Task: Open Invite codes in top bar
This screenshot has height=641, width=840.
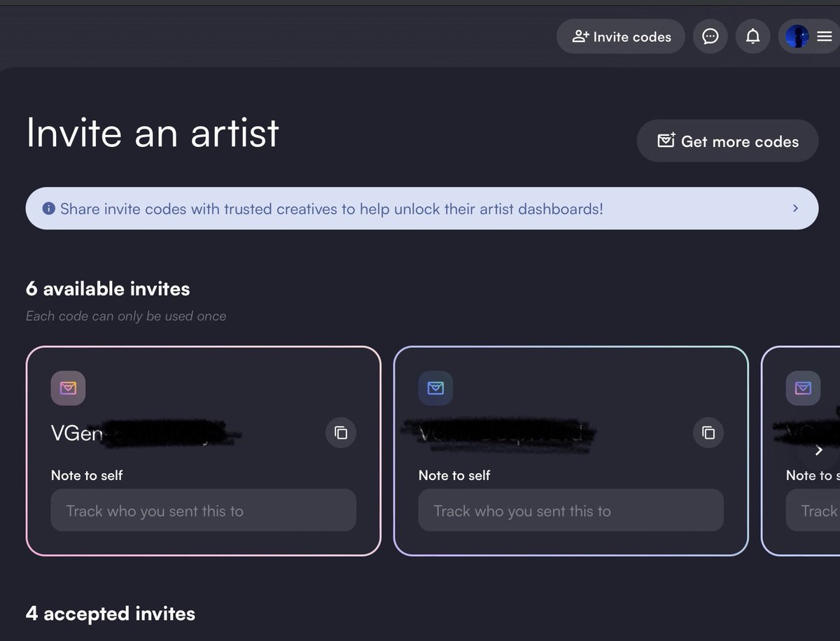Action: pyautogui.click(x=621, y=36)
